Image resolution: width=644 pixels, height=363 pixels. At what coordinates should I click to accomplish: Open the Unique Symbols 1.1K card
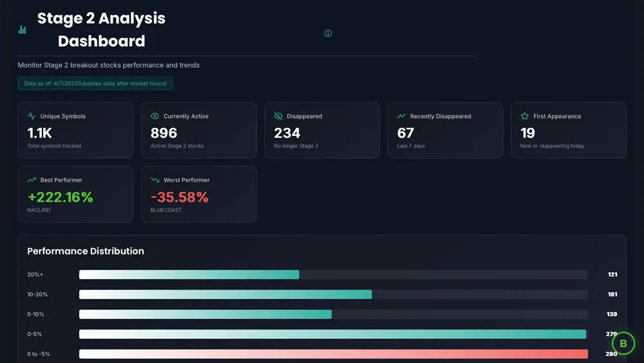pos(75,130)
